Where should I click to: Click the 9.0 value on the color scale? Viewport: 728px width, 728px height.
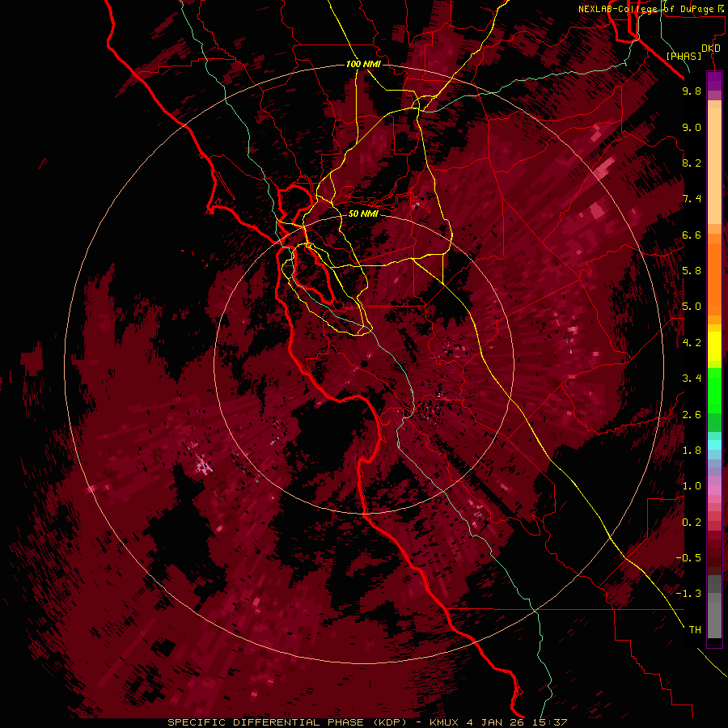pyautogui.click(x=692, y=127)
